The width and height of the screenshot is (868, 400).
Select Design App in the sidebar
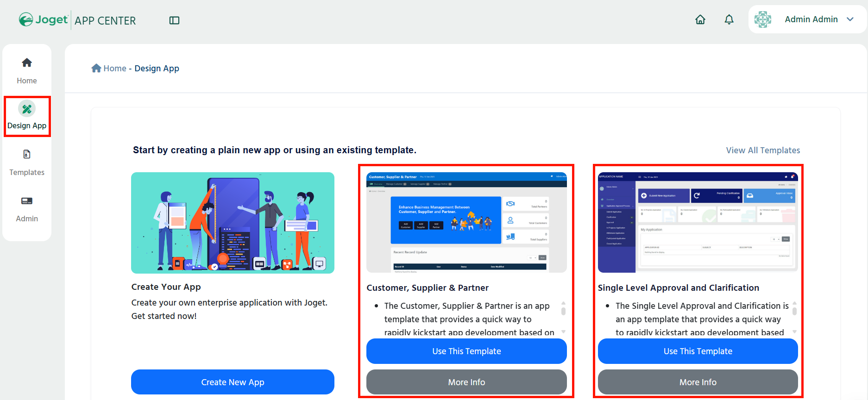(x=27, y=116)
